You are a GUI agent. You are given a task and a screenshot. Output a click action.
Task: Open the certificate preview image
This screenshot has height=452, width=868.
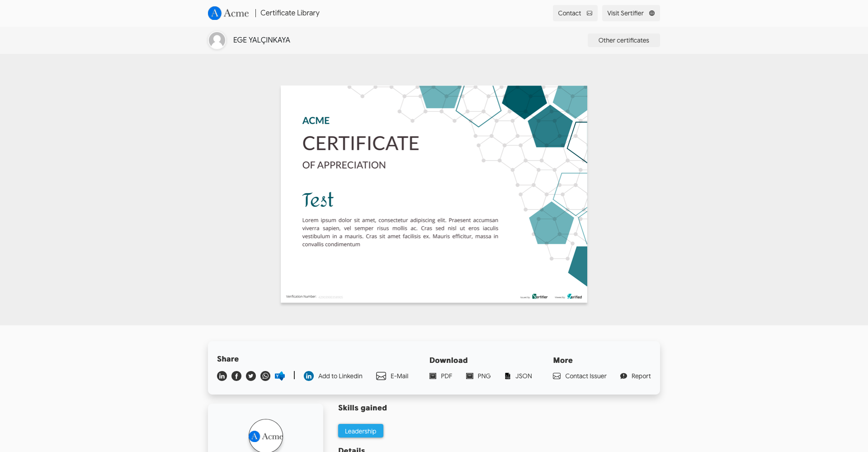click(x=434, y=194)
